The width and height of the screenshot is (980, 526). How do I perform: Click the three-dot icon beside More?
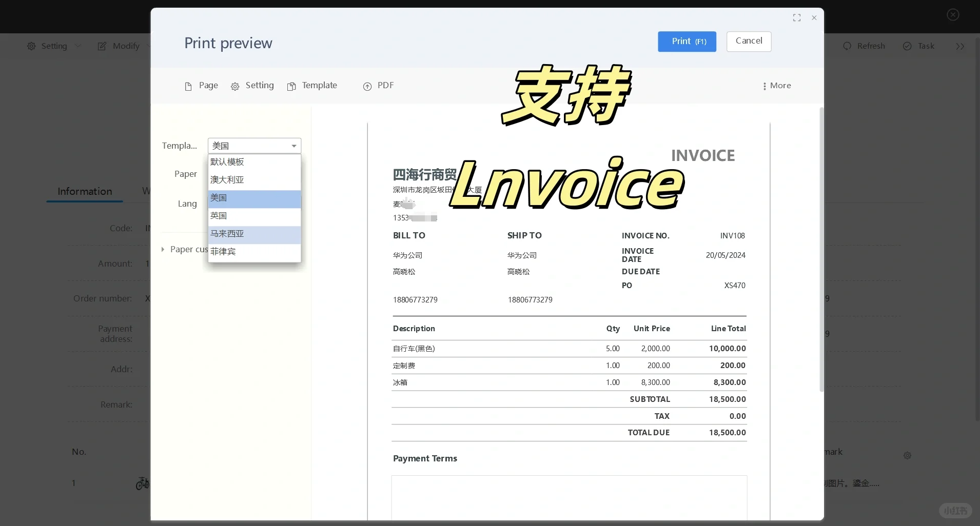(x=765, y=86)
